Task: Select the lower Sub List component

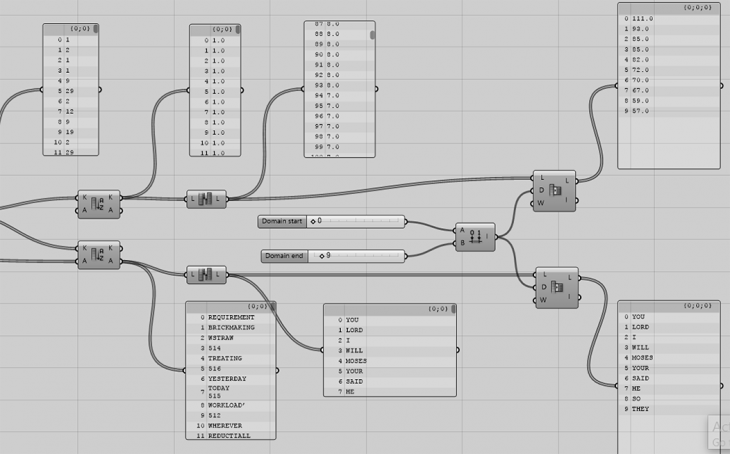Action: tap(557, 287)
